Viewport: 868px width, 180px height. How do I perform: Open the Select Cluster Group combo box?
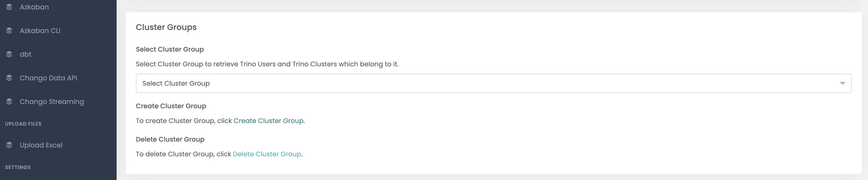coord(493,83)
